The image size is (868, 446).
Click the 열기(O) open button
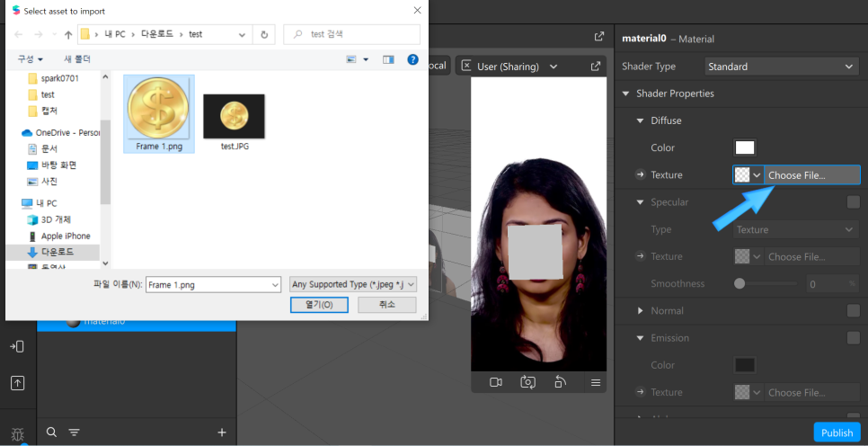point(319,305)
